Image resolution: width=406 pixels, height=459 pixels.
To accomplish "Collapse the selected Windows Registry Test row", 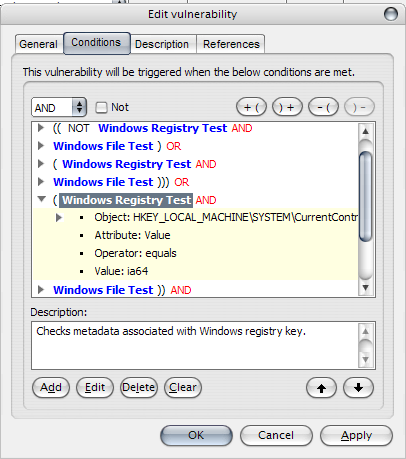I will pyautogui.click(x=42, y=199).
